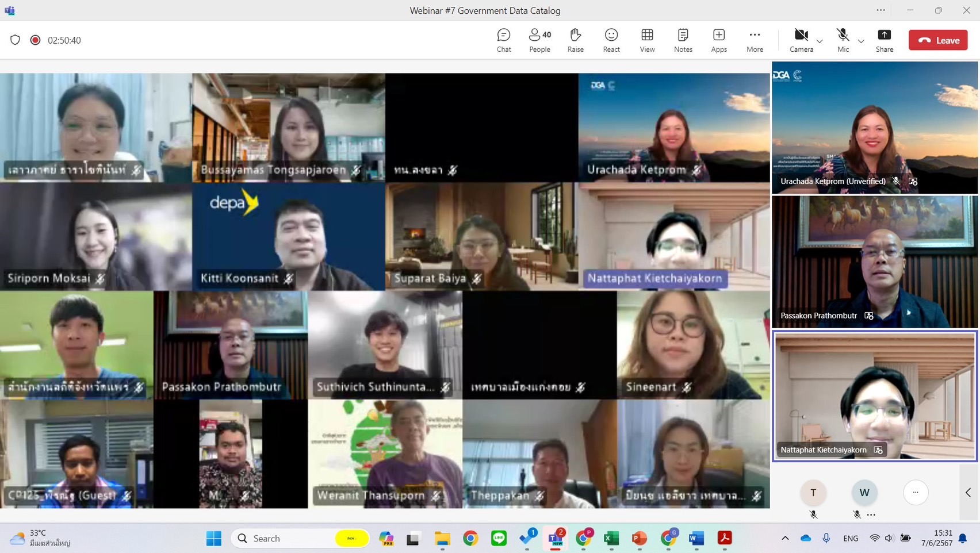
Task: Switch ENG input language indicator
Action: click(x=851, y=539)
